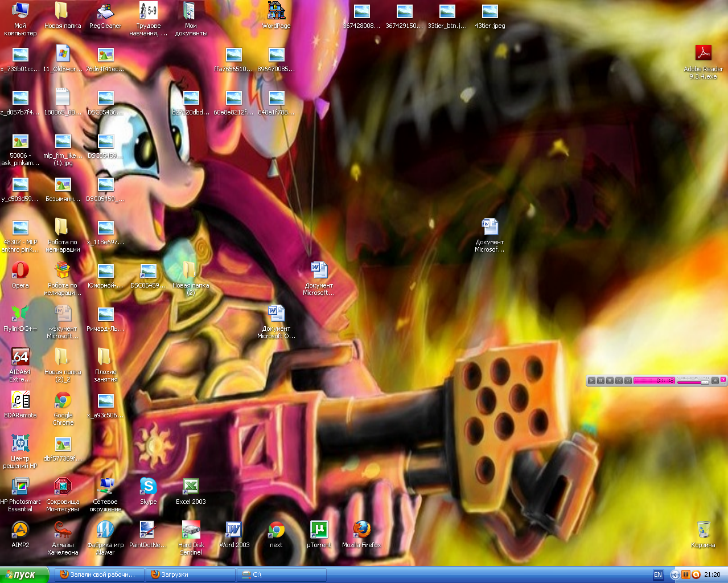Viewport: 728px width, 583px height.
Task: Open the AIDA64 Extreme shortcut
Action: (x=20, y=365)
